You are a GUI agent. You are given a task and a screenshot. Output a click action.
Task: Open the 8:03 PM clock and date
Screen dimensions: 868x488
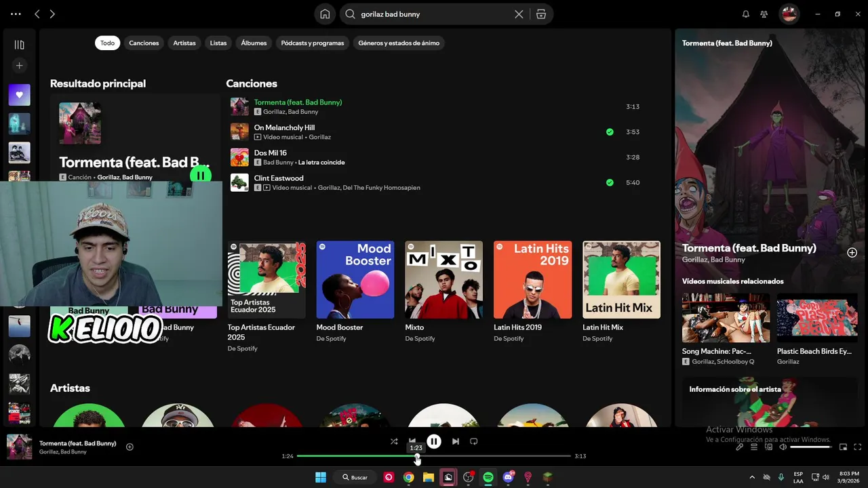(849, 477)
